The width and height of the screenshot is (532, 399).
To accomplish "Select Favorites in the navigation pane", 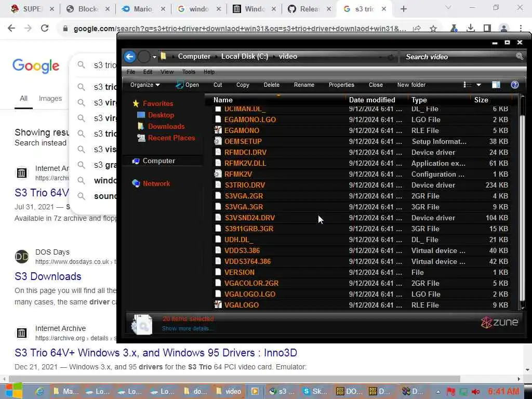I will click(158, 103).
